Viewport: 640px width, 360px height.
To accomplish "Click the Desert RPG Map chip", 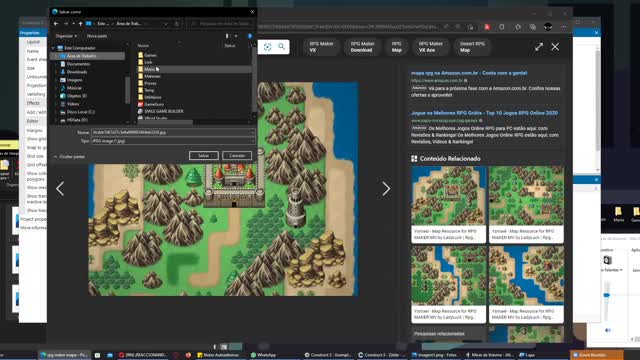I will (472, 47).
